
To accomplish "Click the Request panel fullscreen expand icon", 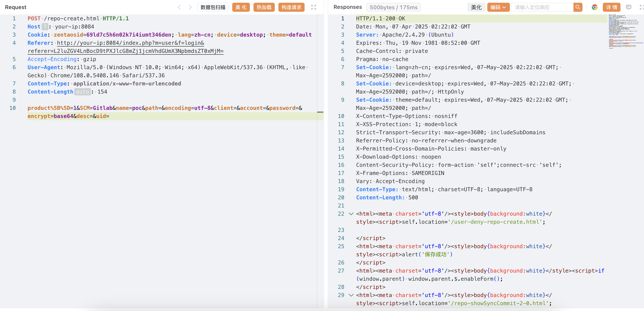I will (313, 7).
